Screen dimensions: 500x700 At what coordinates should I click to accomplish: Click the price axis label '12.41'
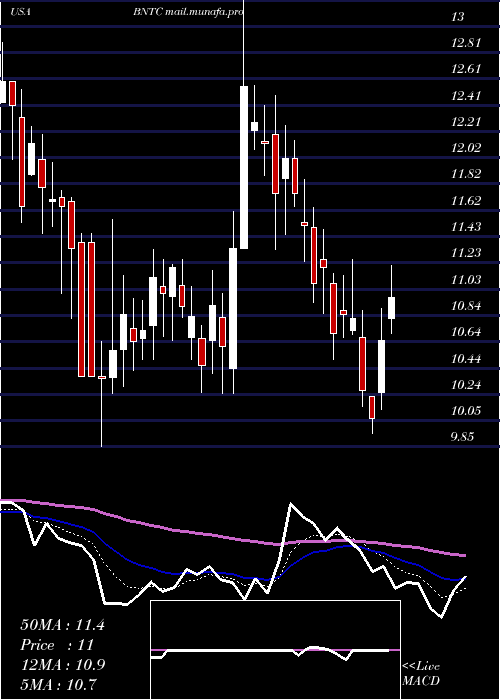466,96
